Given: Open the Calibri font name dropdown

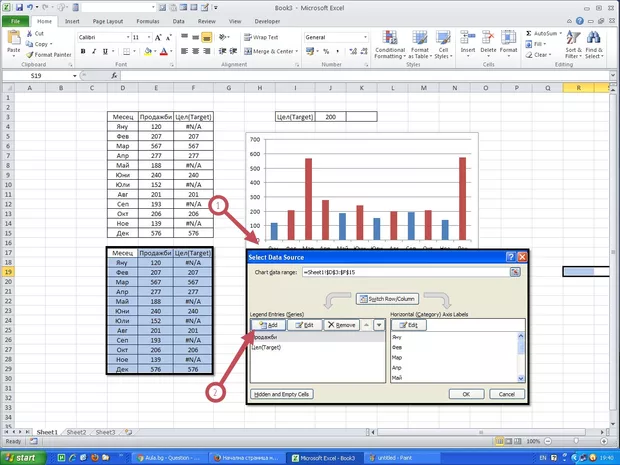Looking at the screenshot, I should tap(128, 37).
